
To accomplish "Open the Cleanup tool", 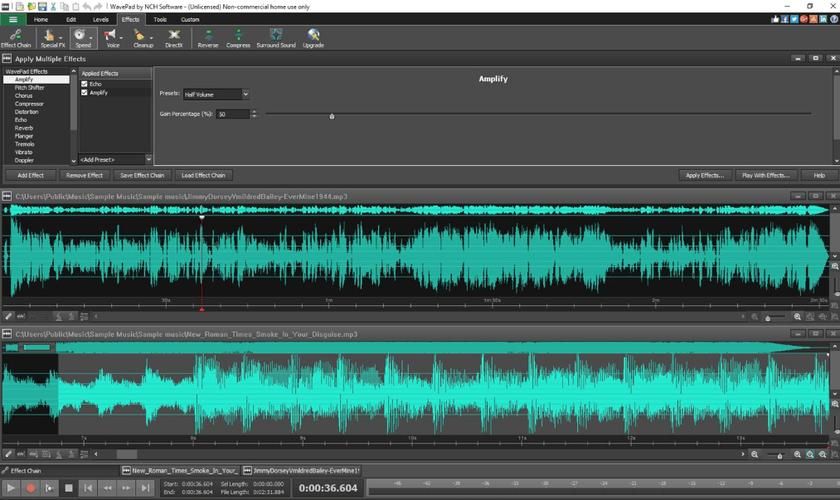I will [141, 39].
